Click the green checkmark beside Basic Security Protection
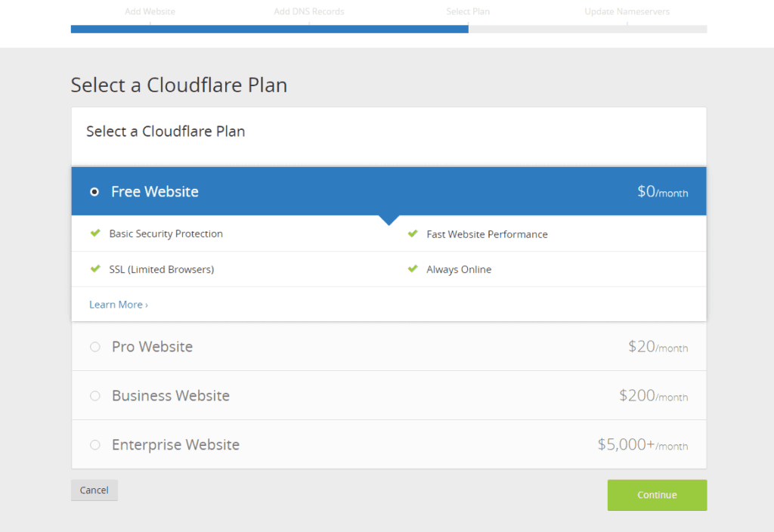Image resolution: width=774 pixels, height=532 pixels. (x=95, y=233)
